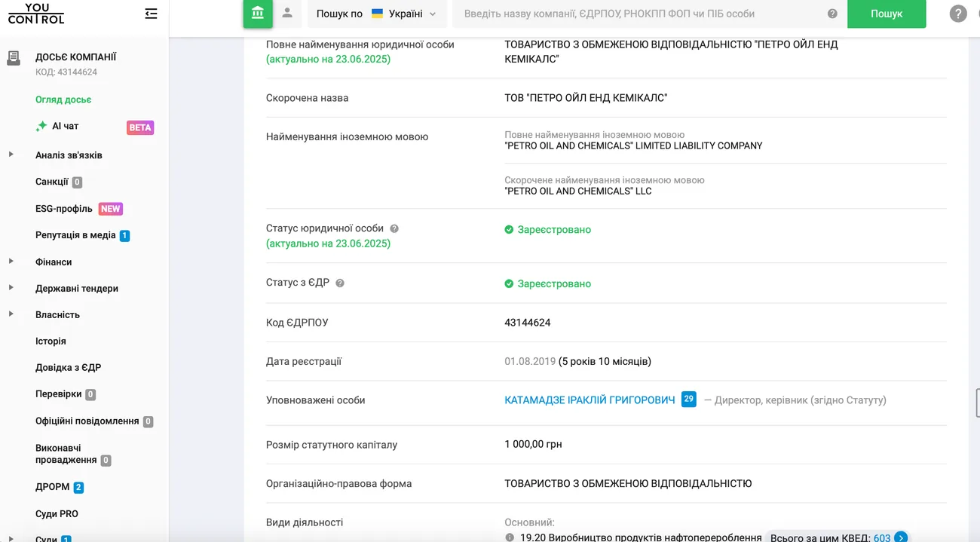Select company search building icon
Screen dimensions: 980x542
pos(258,14)
